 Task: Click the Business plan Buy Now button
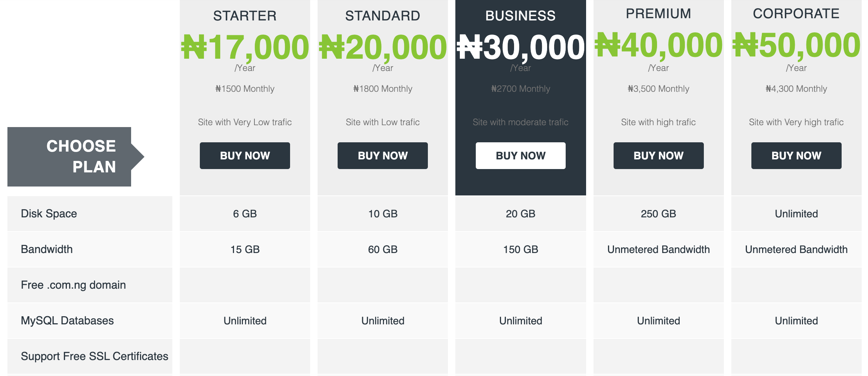[520, 156]
